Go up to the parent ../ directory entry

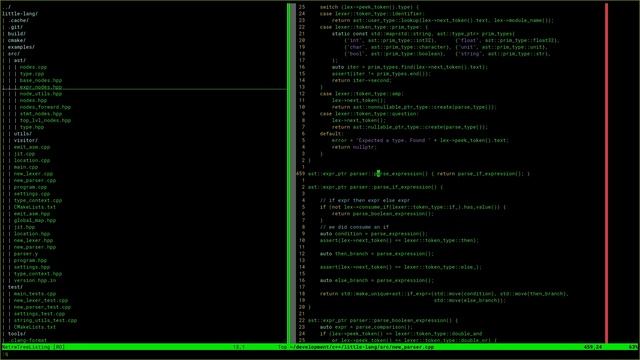(x=8, y=7)
